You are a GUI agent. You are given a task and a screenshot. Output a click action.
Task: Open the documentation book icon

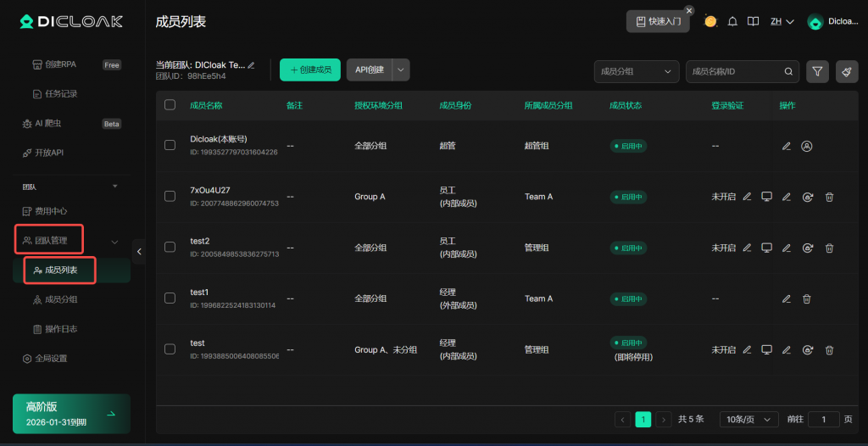coord(753,22)
